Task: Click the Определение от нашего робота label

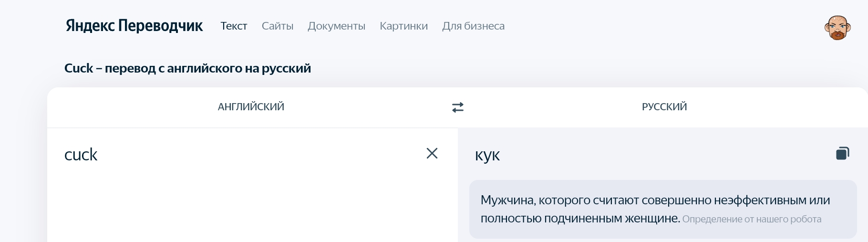Action: click(752, 219)
